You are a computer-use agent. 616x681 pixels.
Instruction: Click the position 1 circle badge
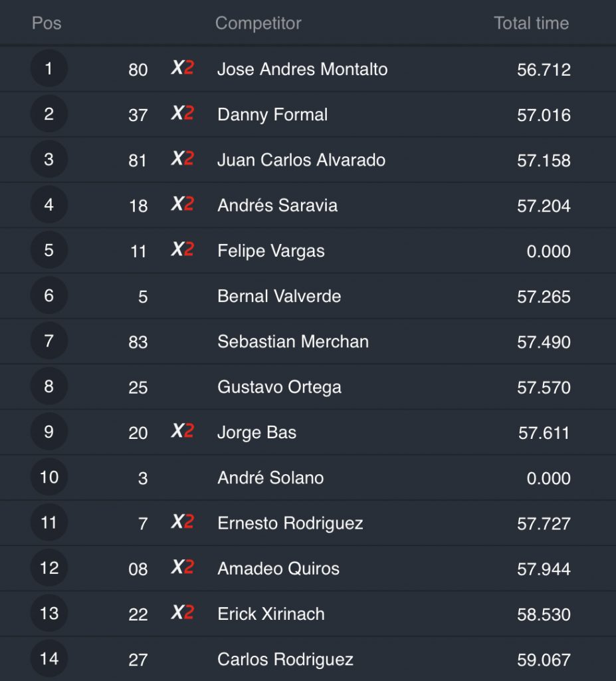pos(49,68)
